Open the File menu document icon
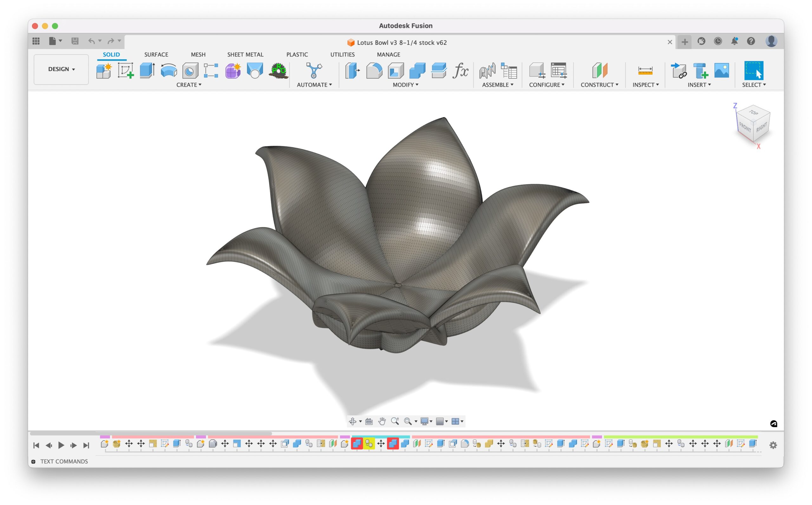The image size is (812, 505). (x=52, y=41)
